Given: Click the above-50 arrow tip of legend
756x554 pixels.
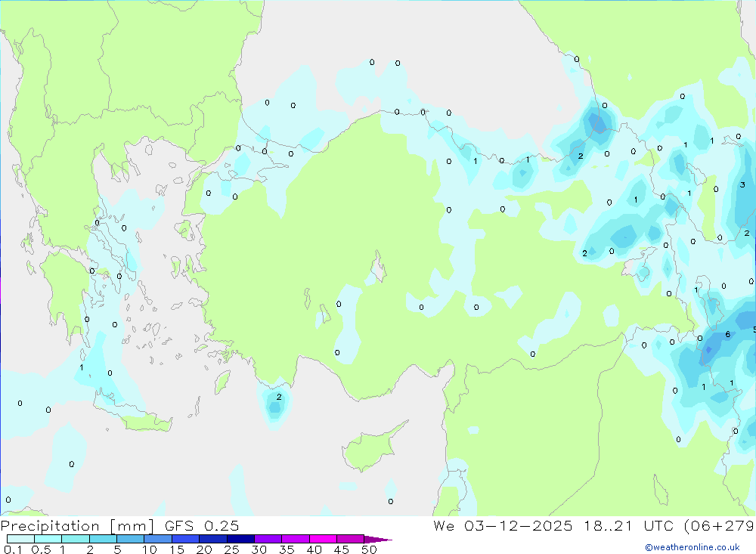Looking at the screenshot, I should click(379, 539).
